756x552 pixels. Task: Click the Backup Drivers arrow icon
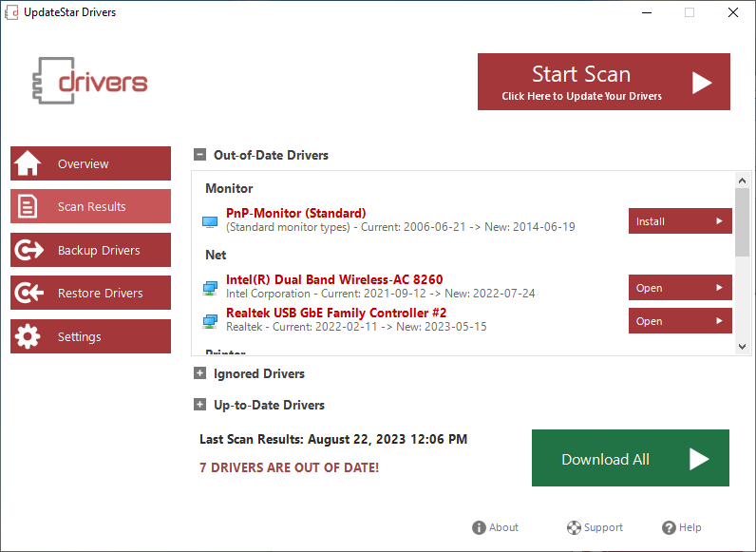click(x=28, y=250)
